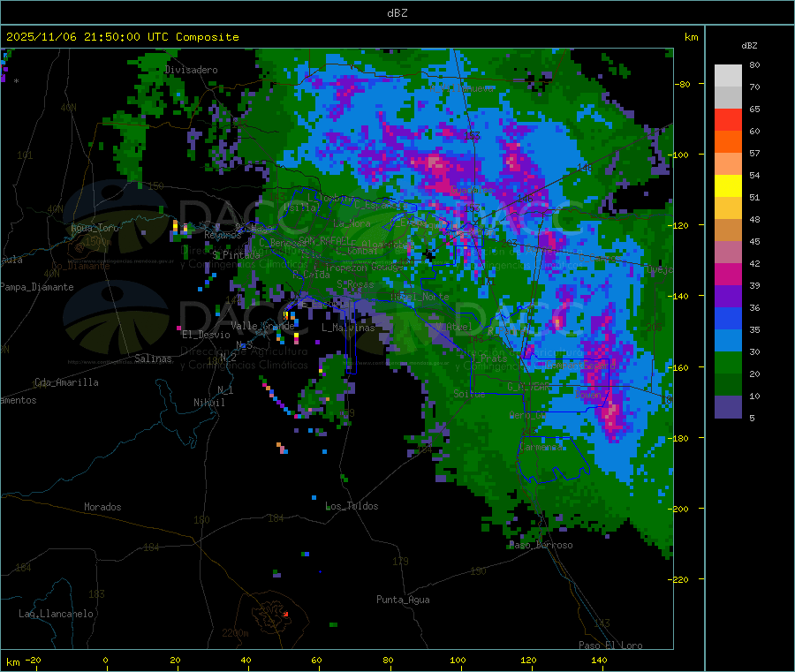Click the magenta 42-39 dBZ legend swatch
795x672 pixels.
728,274
